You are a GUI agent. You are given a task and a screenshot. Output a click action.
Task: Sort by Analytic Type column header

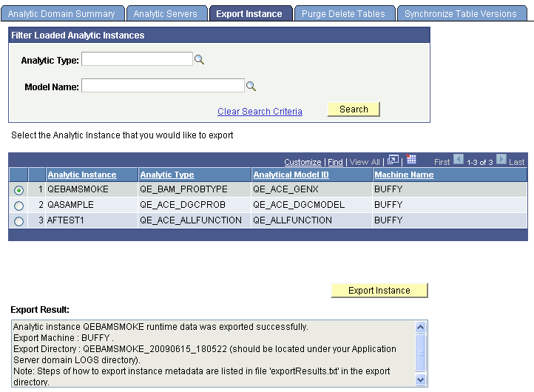point(167,175)
